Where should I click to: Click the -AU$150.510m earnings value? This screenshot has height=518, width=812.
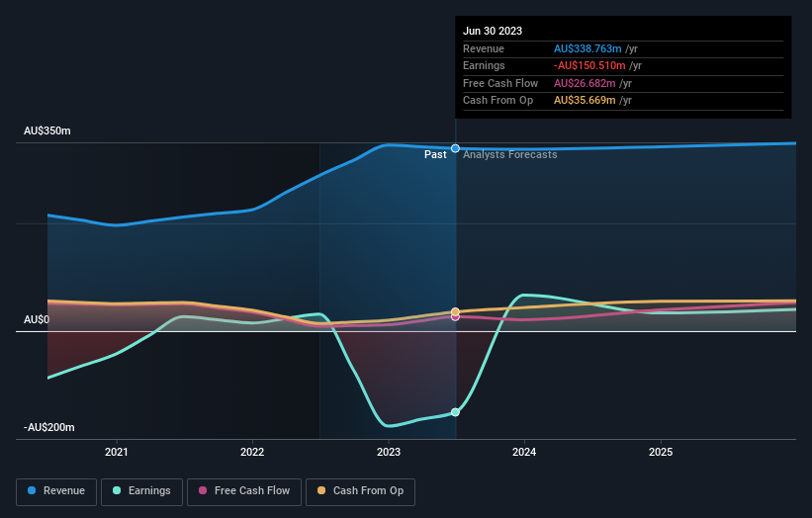tap(589, 65)
